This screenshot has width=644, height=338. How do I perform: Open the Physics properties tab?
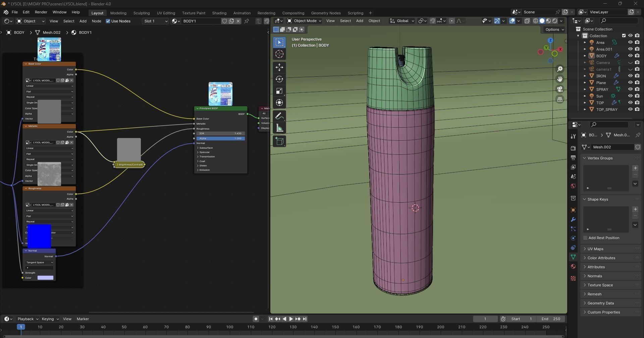[573, 238]
